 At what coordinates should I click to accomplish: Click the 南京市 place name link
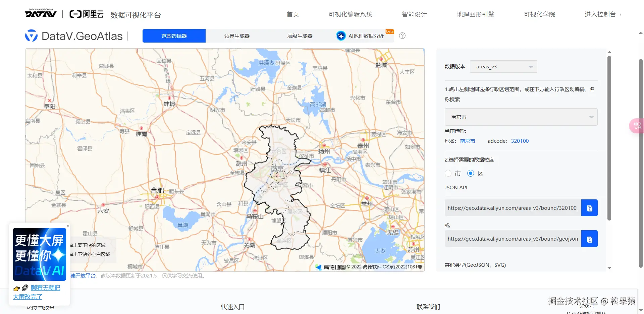(468, 141)
